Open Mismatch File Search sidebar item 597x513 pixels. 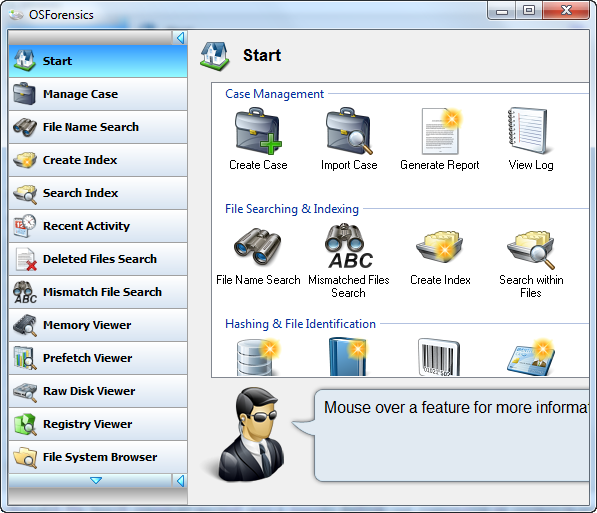(98, 292)
